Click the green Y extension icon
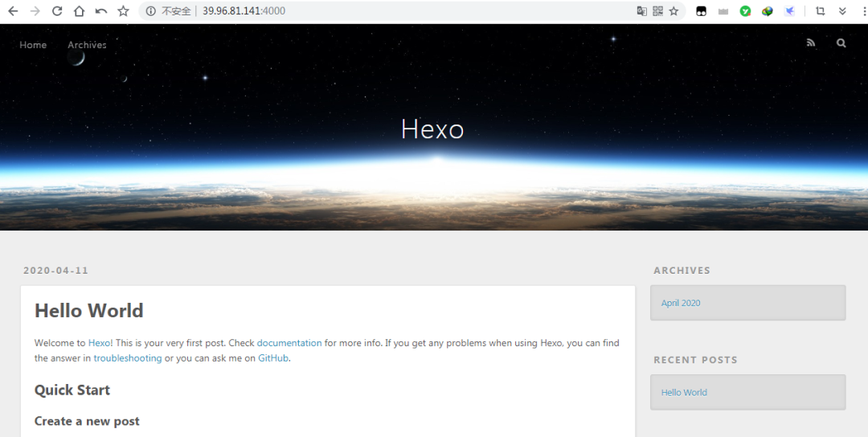This screenshot has width=868, height=437. coord(746,11)
